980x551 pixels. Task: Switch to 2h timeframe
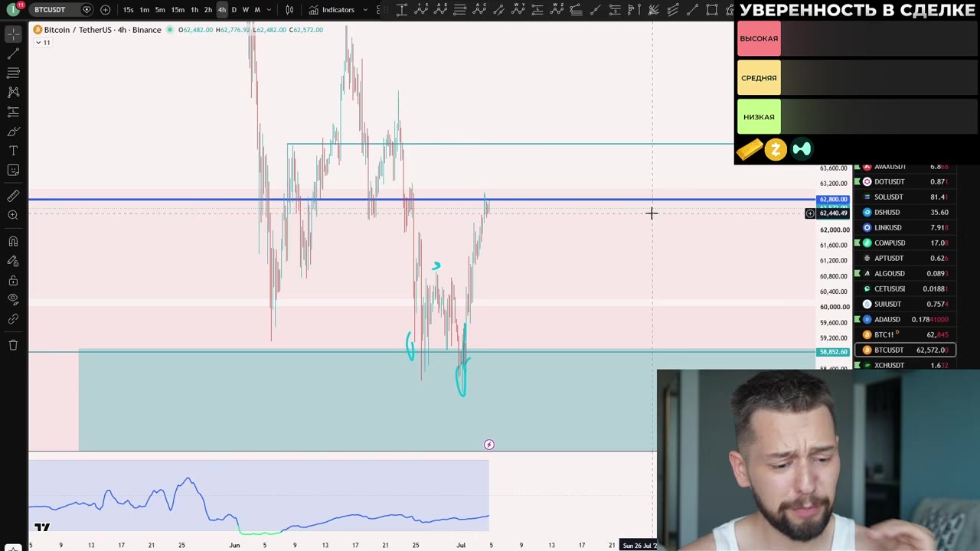tap(207, 9)
